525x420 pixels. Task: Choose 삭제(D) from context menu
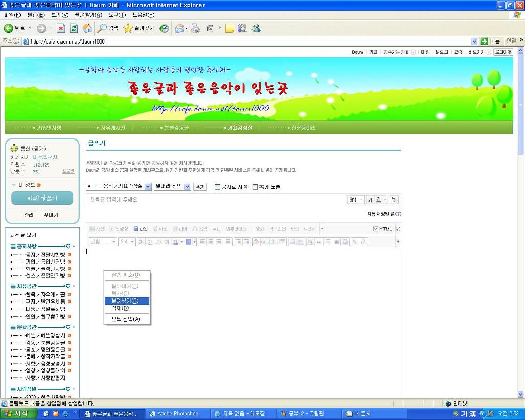point(127,308)
